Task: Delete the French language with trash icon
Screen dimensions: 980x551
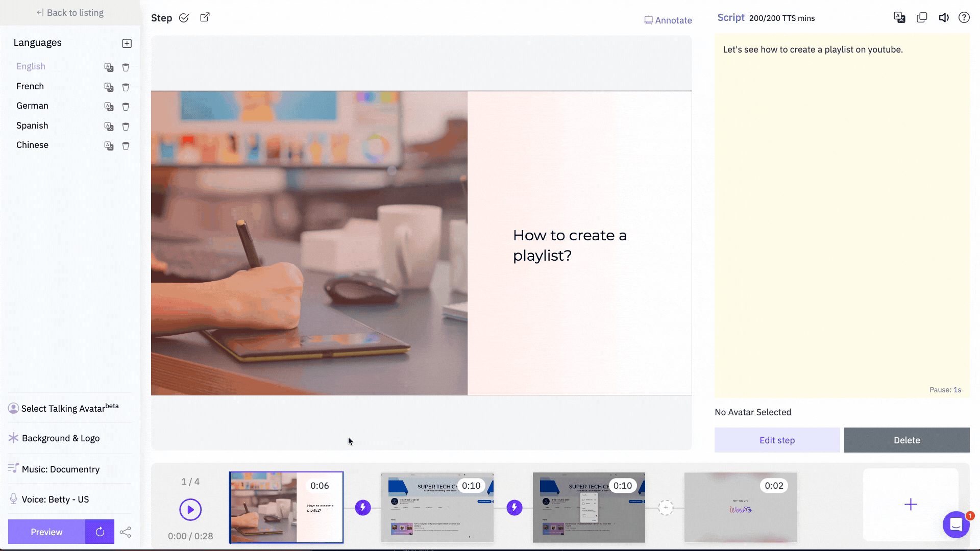Action: [x=126, y=87]
